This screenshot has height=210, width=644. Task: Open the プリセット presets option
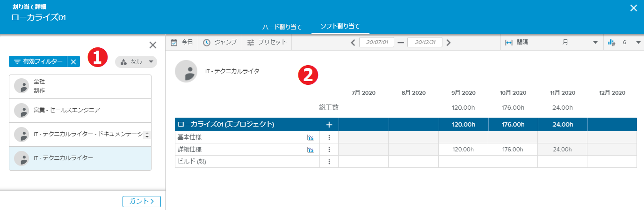pos(267,42)
